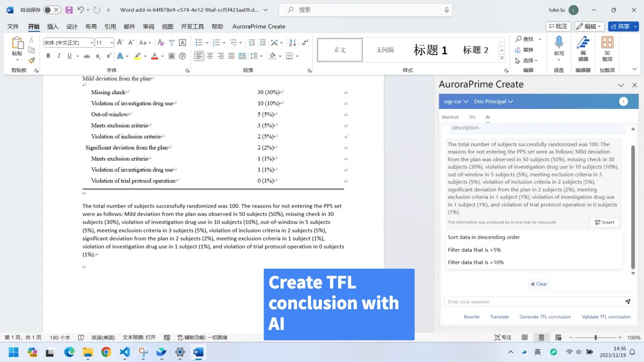Toggle italic formatting
This screenshot has width=644, height=362.
click(x=59, y=56)
